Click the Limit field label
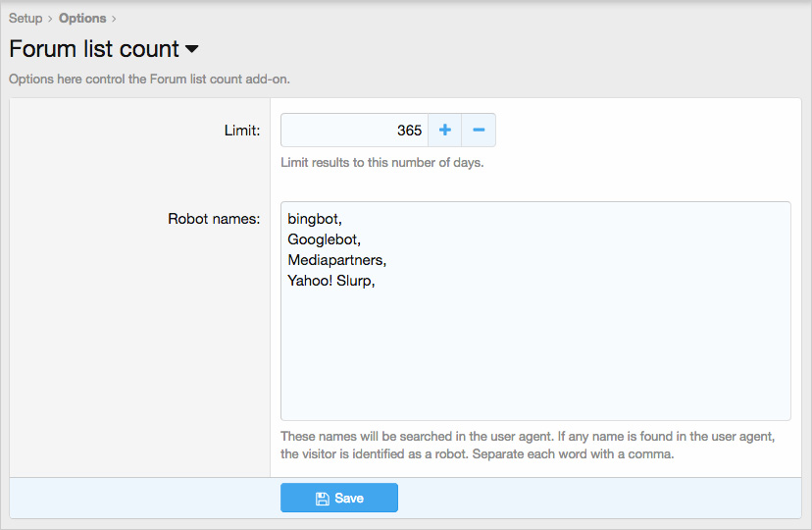812x530 pixels. [x=242, y=131]
